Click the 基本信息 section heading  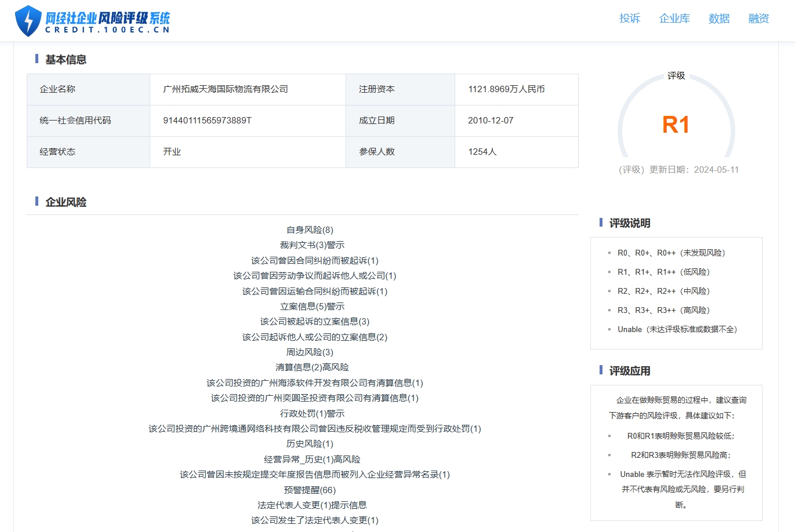(66, 60)
